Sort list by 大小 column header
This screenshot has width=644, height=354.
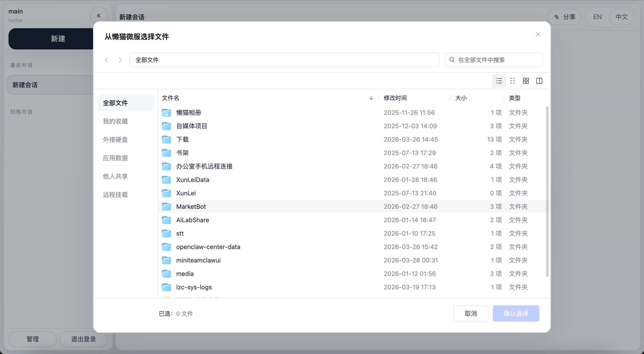pyautogui.click(x=461, y=98)
